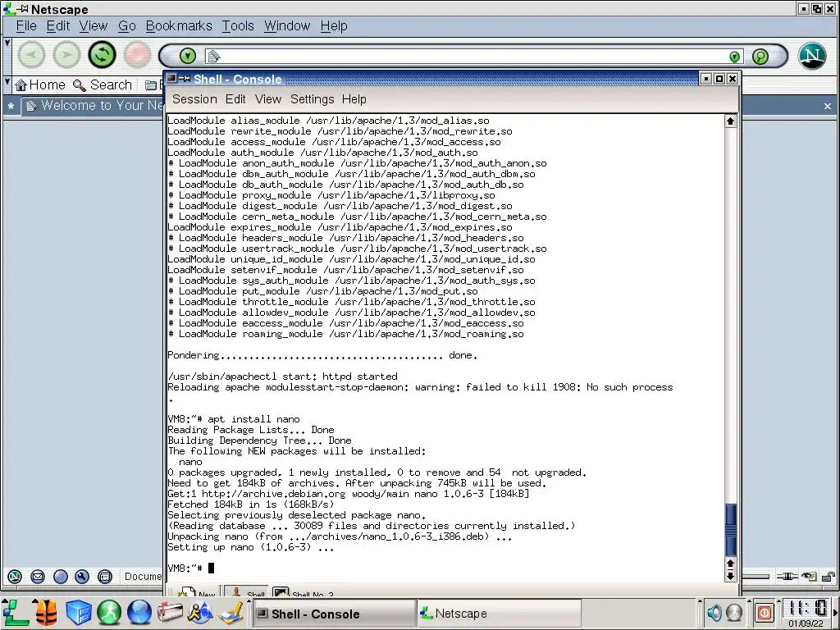Open the URL history dropdown at left of address bar
The width and height of the screenshot is (840, 630).
click(x=188, y=56)
